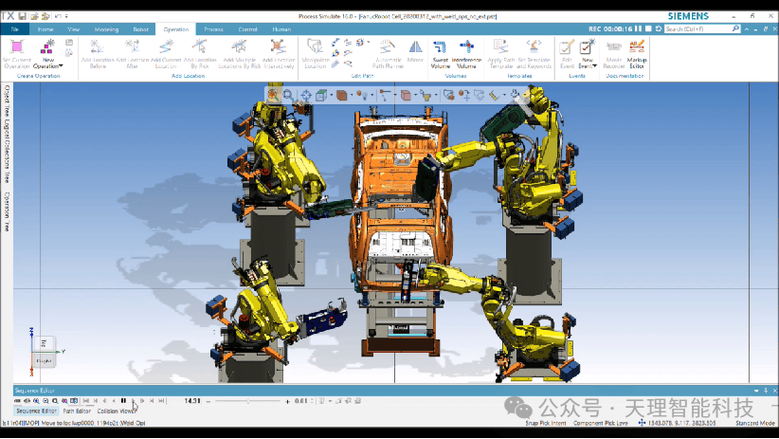
Task: Select the Sequence Editor bottom tab
Action: (x=36, y=411)
